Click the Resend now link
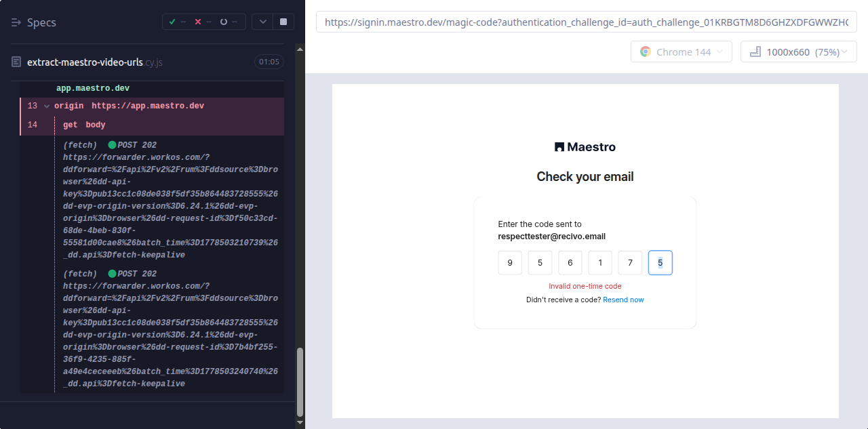Screen dimensions: 868x429 (623, 300)
